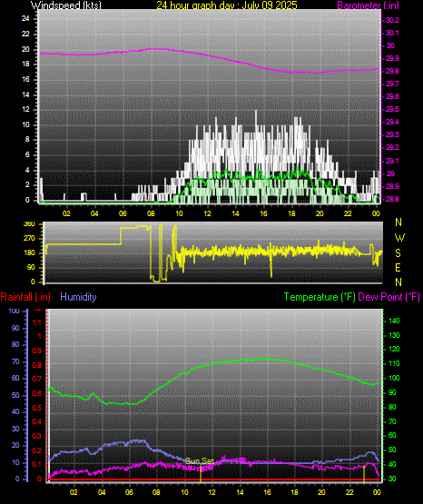
Task: Click the yellow 'W' compass direction letter
Action: (399, 238)
